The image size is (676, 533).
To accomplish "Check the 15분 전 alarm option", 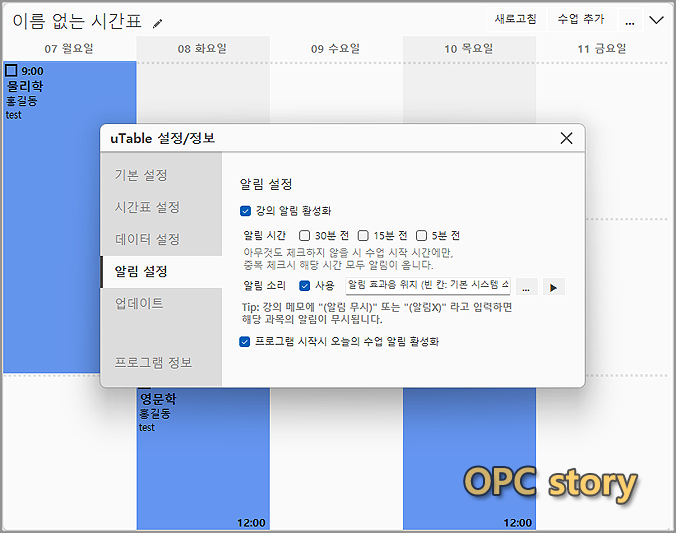I will click(x=363, y=235).
